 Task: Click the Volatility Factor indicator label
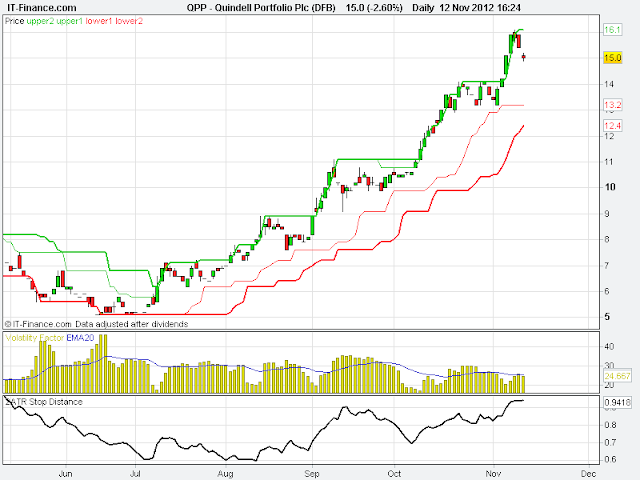click(35, 338)
